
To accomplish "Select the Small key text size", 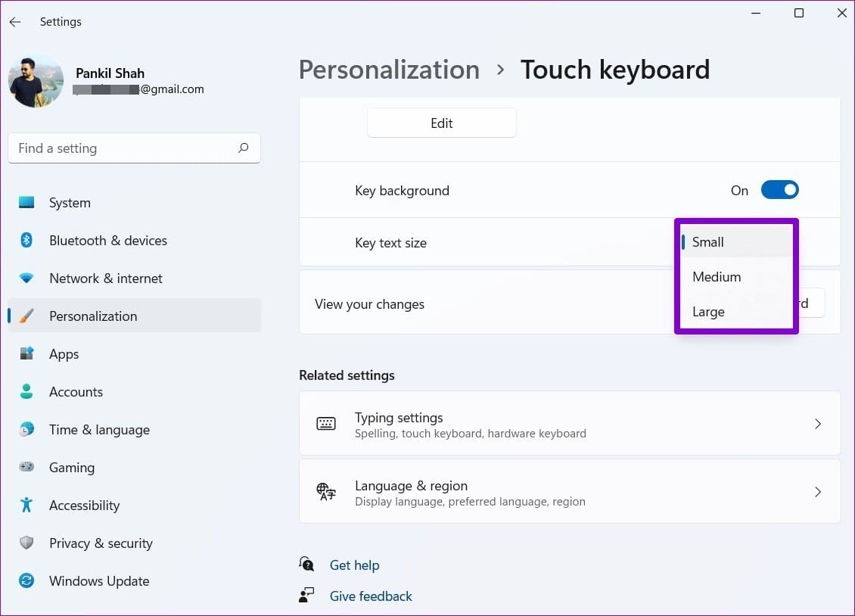I will 707,241.
